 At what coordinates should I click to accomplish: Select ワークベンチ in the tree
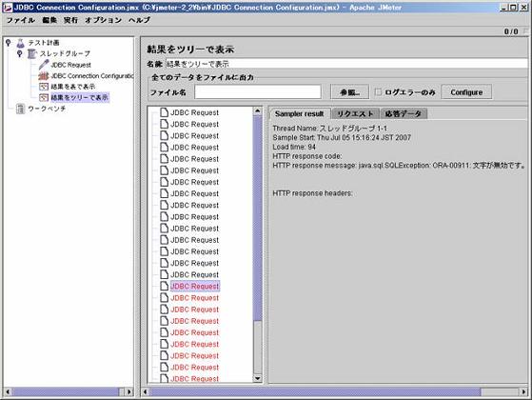(x=47, y=109)
